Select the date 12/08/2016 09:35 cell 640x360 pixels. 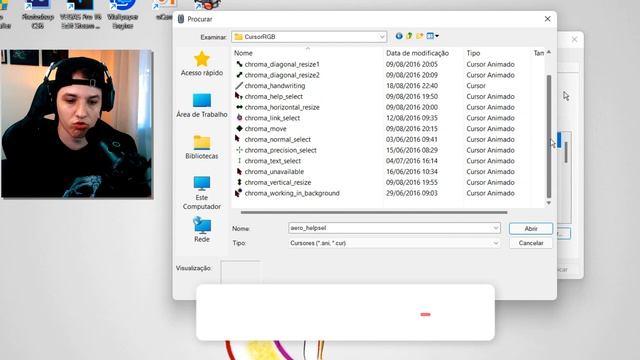411,118
